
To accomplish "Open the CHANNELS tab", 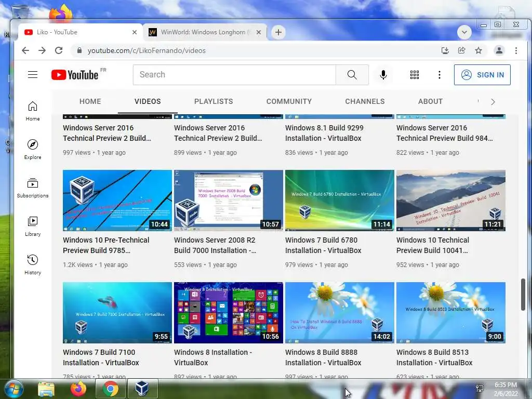I will [365, 101].
